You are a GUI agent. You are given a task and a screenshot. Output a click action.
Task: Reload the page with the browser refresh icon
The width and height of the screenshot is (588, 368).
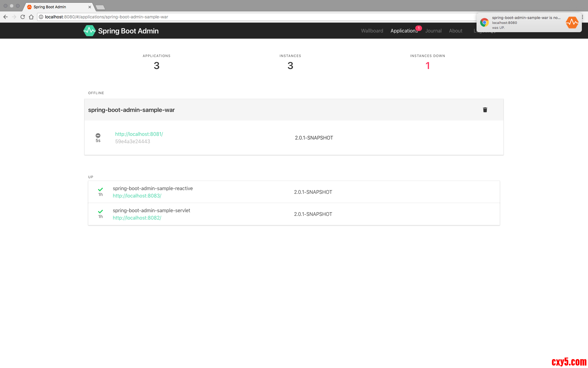click(23, 17)
